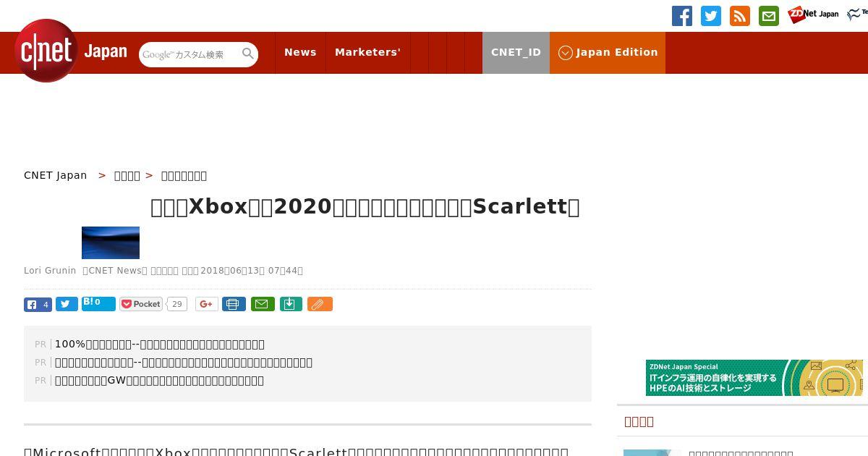868x456 pixels.
Task: Print the article via printer icon
Action: (234, 304)
